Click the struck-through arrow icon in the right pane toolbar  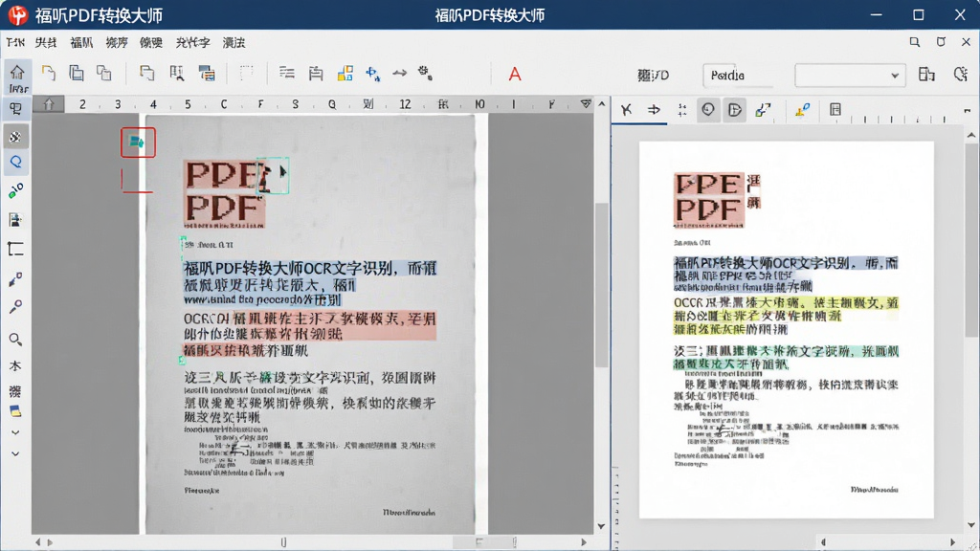(654, 110)
